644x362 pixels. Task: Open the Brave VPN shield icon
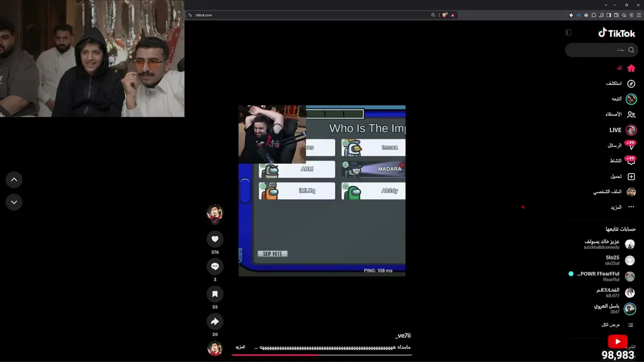(x=631, y=15)
